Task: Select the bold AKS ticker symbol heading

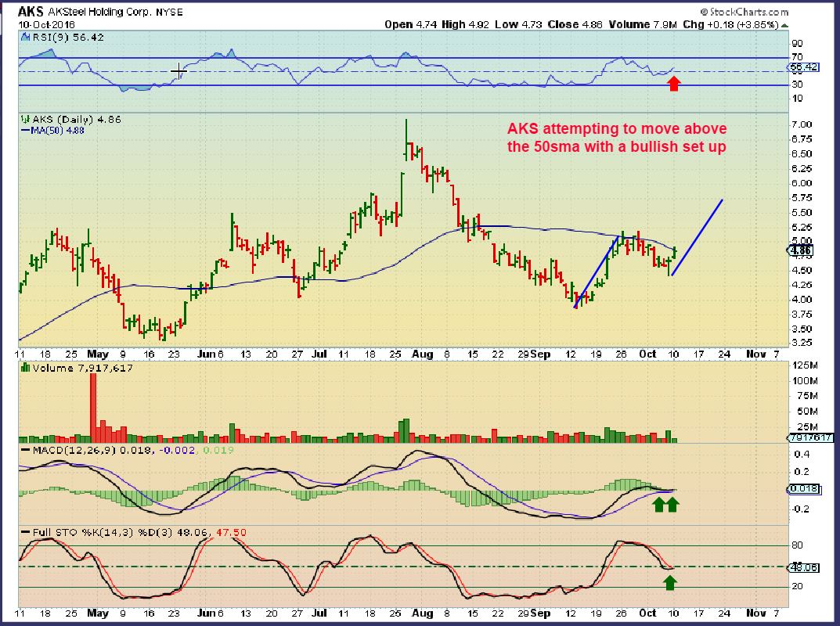Action: click(x=31, y=11)
